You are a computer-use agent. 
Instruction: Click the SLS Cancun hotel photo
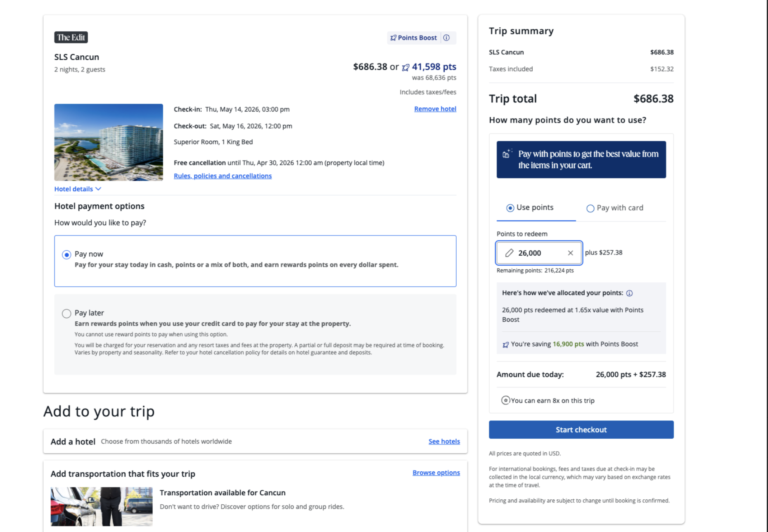coord(109,142)
